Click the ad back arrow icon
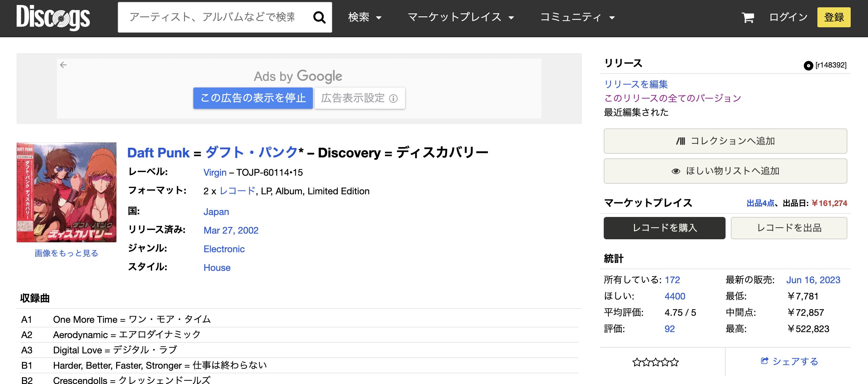 click(63, 65)
